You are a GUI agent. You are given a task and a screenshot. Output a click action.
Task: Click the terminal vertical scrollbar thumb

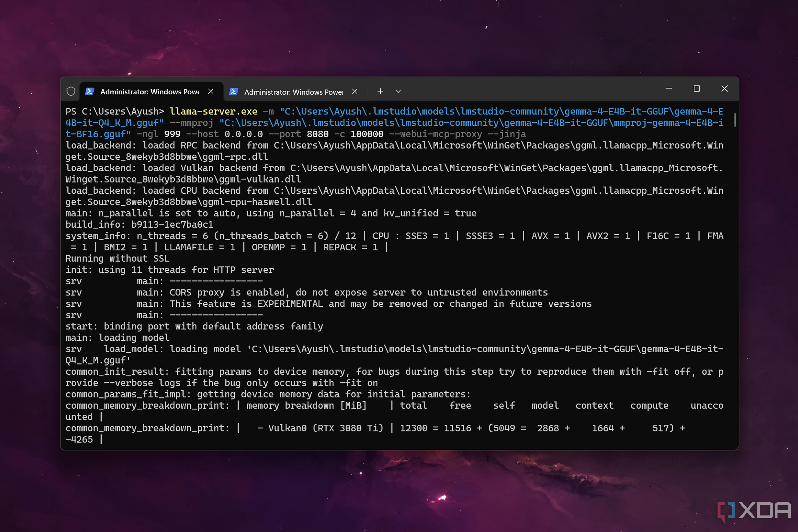[735, 120]
